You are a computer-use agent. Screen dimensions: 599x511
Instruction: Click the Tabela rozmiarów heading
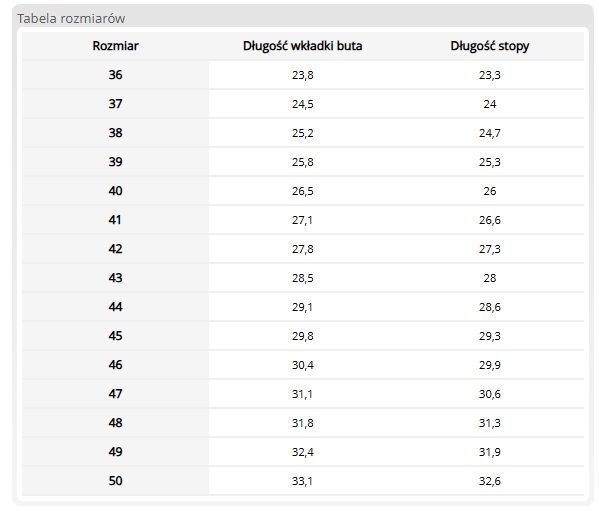(x=71, y=18)
